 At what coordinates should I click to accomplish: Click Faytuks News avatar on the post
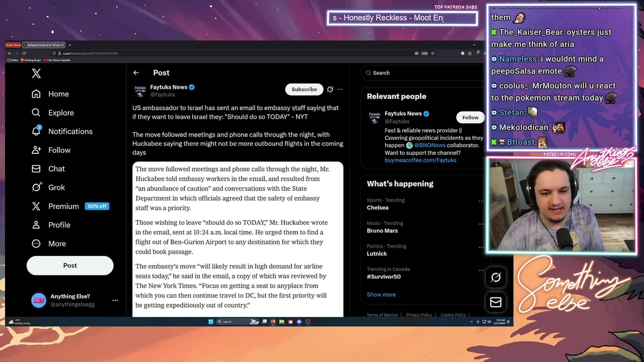[x=140, y=90]
